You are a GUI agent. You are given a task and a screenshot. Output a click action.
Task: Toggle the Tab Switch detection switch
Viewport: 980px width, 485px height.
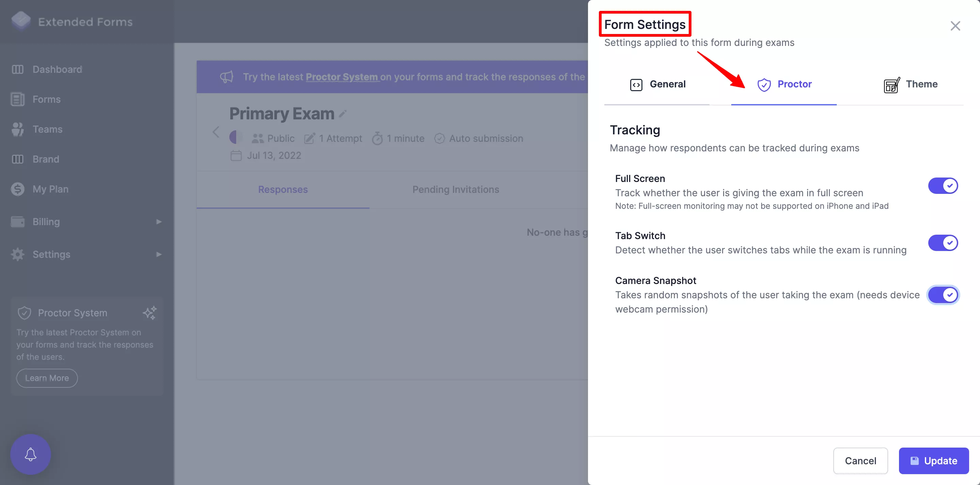click(943, 242)
